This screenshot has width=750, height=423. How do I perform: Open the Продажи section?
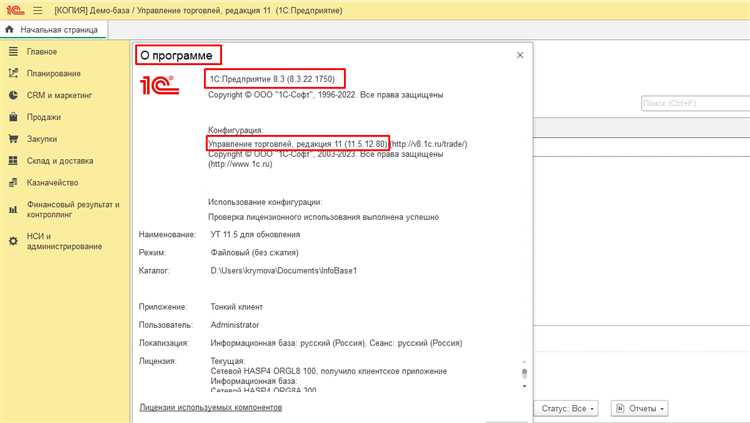tap(44, 117)
